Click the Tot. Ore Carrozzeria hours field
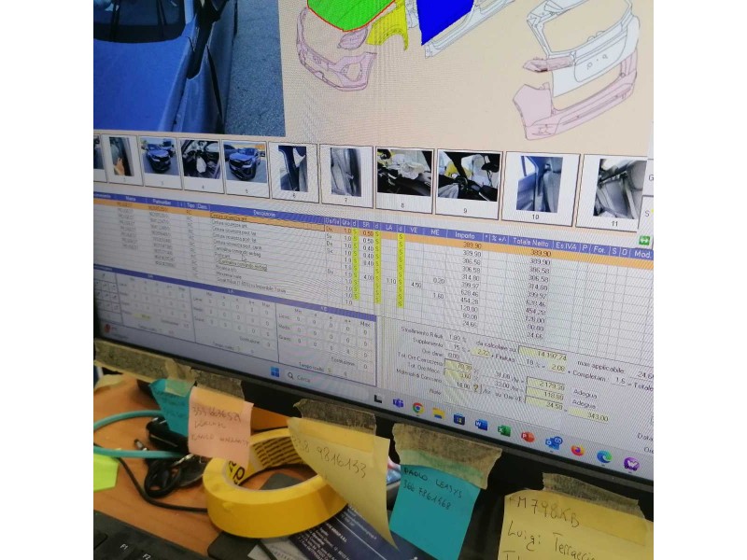The image size is (747, 560). [x=458, y=367]
